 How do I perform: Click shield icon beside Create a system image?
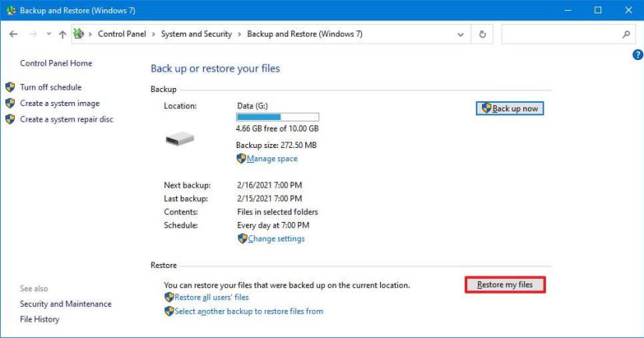pyautogui.click(x=10, y=103)
